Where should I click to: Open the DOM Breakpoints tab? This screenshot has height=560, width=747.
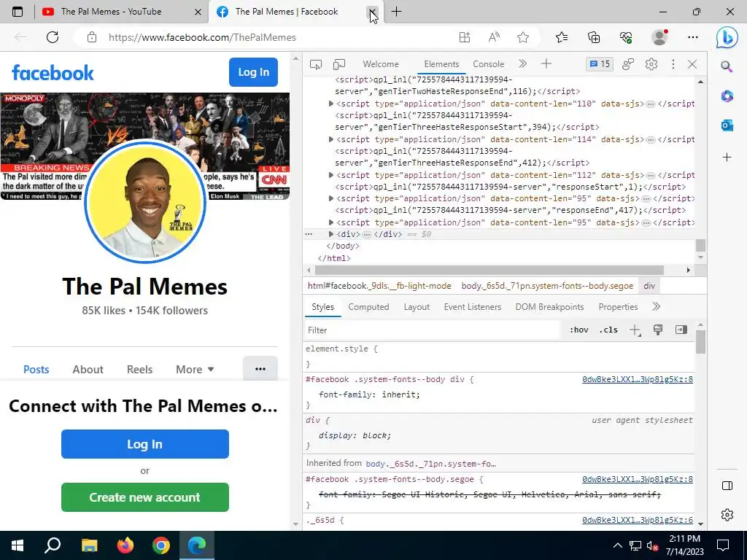(x=549, y=307)
